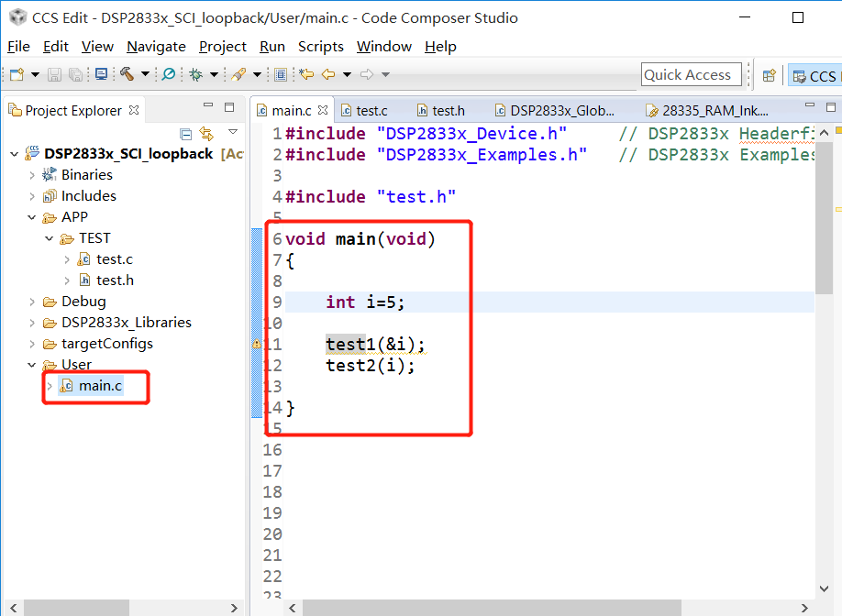Open the File menu

[18, 47]
